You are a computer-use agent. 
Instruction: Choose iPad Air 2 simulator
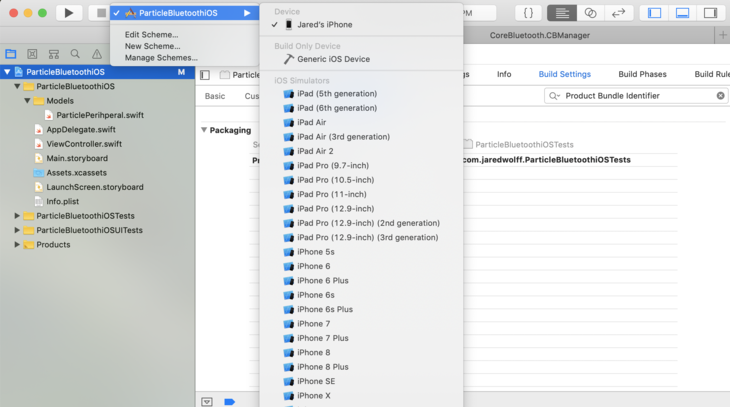pyautogui.click(x=361, y=151)
